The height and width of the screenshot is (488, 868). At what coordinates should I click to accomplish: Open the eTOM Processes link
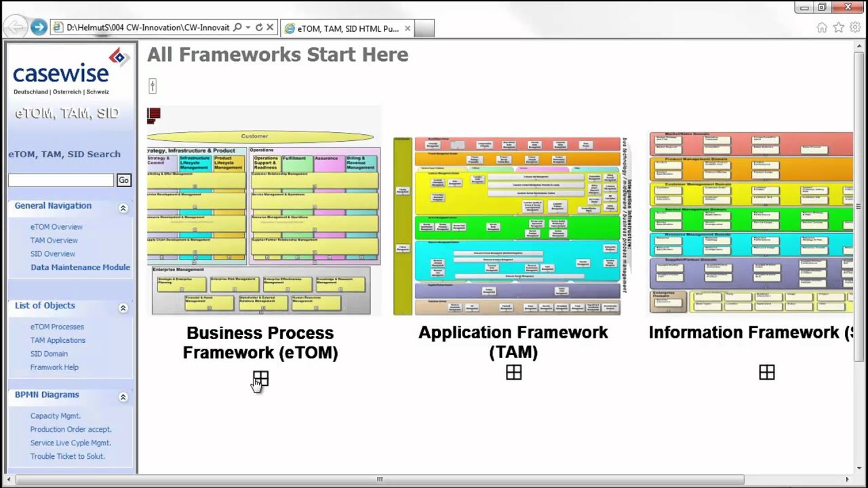[x=57, y=327]
